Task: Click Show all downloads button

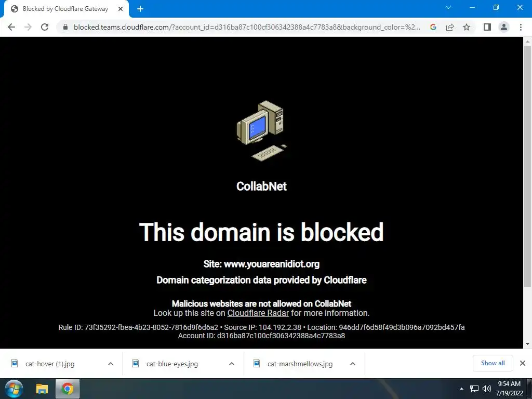Action: (x=493, y=363)
